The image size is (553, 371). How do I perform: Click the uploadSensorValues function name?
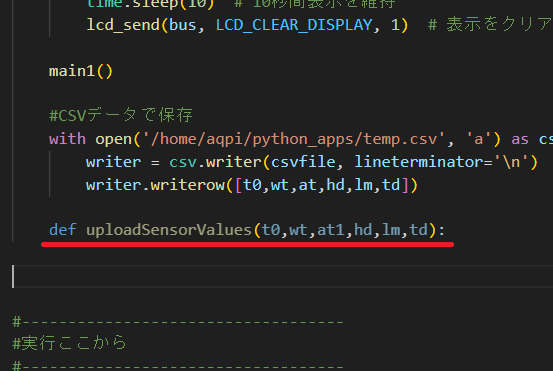pyautogui.click(x=169, y=230)
